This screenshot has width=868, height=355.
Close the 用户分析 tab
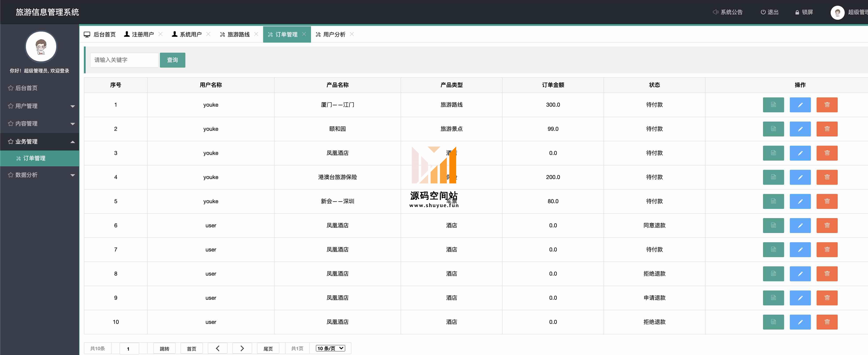click(352, 34)
